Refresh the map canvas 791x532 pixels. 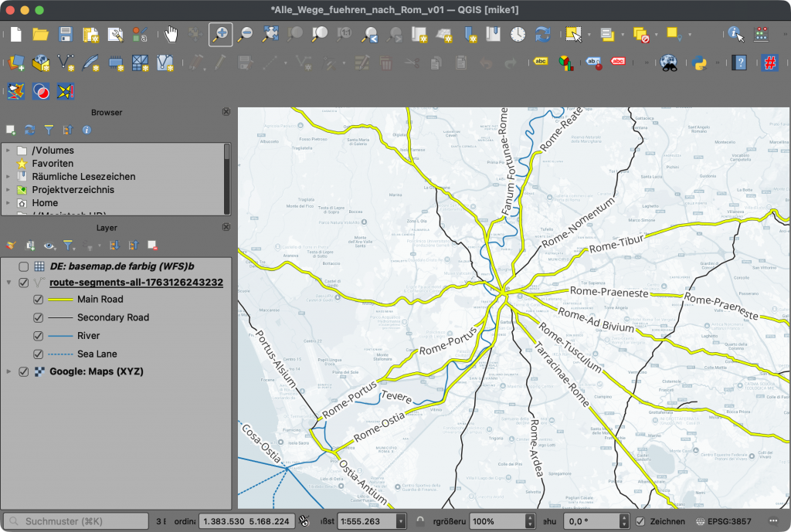coord(543,34)
